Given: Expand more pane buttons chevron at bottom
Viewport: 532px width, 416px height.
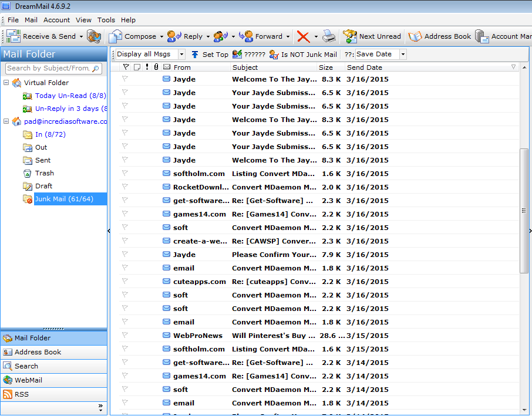Looking at the screenshot, I should point(100,408).
